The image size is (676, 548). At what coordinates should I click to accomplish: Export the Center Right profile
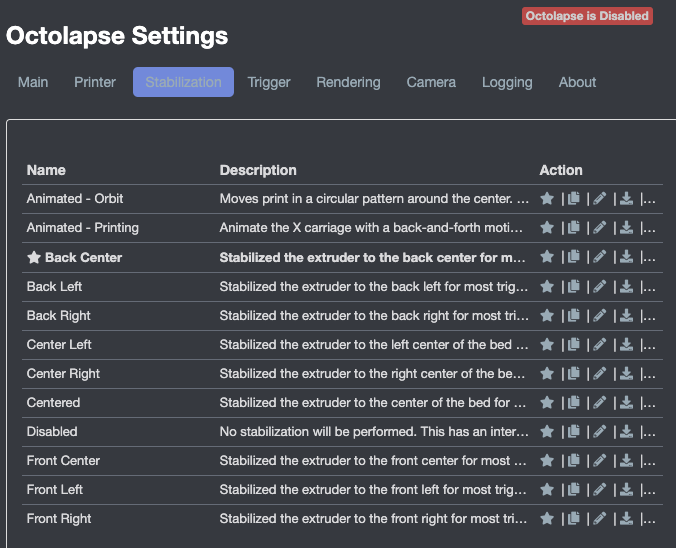pos(626,373)
